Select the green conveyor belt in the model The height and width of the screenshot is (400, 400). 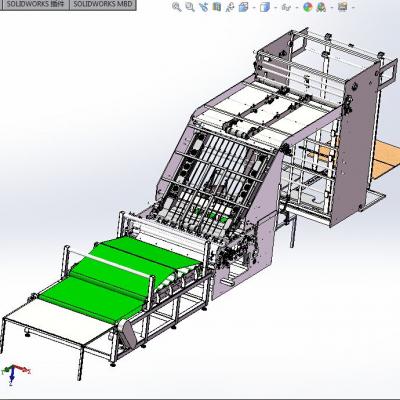110,277
